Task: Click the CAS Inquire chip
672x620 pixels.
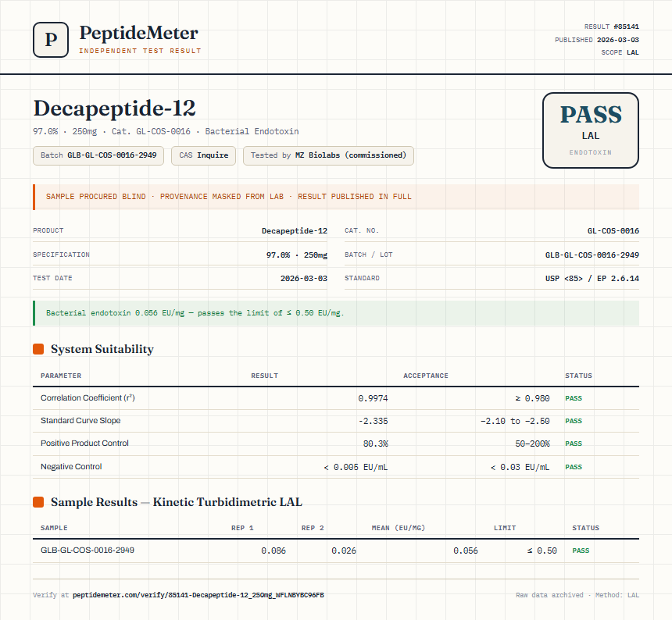Action: 204,155
